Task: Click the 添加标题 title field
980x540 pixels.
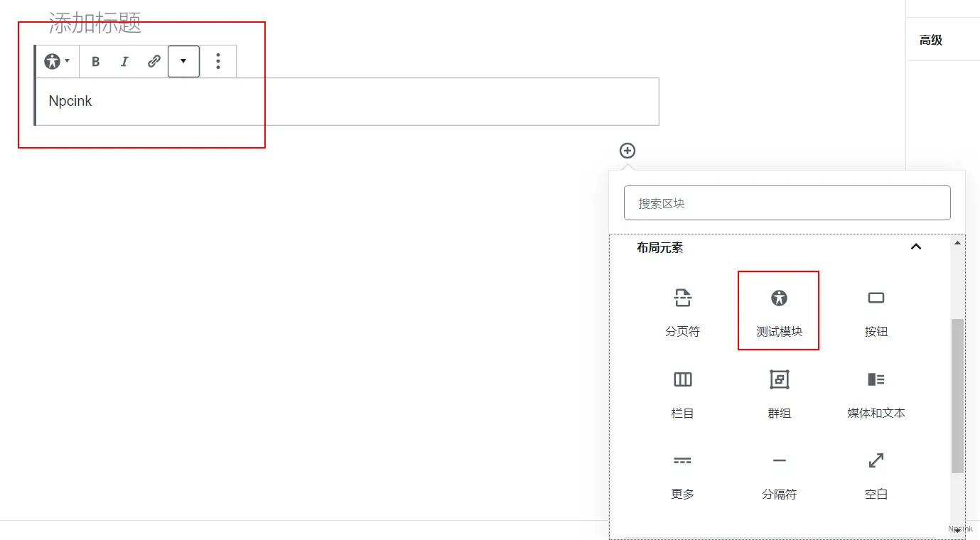Action: click(95, 22)
